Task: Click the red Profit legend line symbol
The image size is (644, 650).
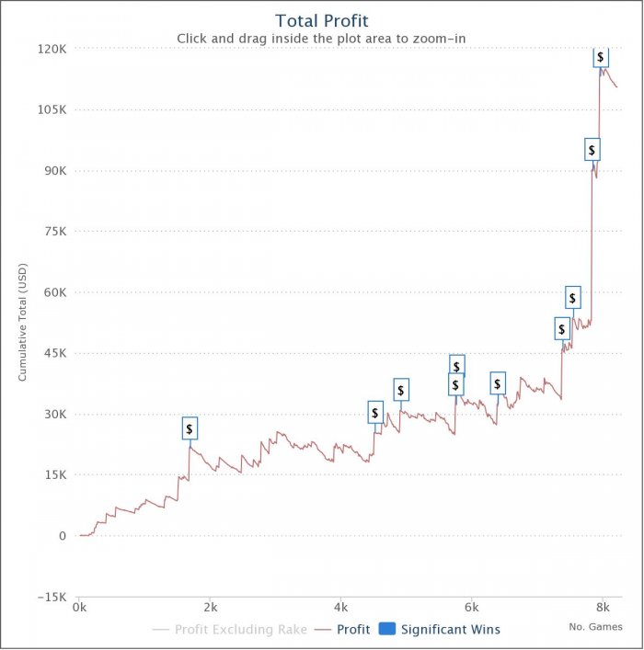Action: pos(323,630)
